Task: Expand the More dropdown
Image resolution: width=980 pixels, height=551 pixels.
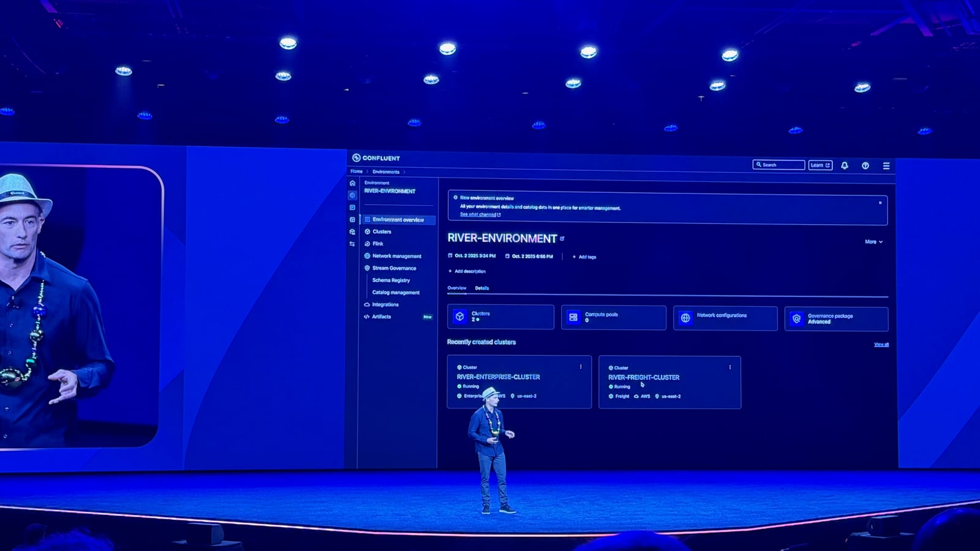Action: [x=874, y=242]
